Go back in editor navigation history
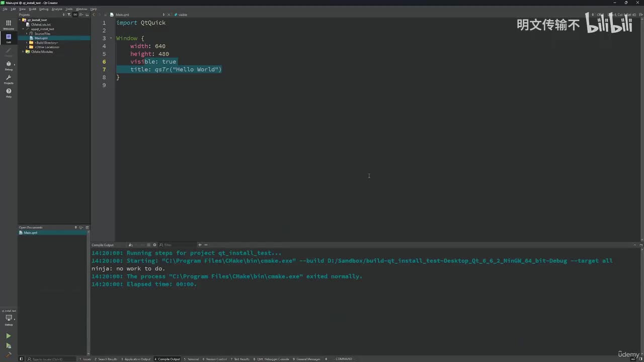This screenshot has height=362, width=644. [94, 15]
